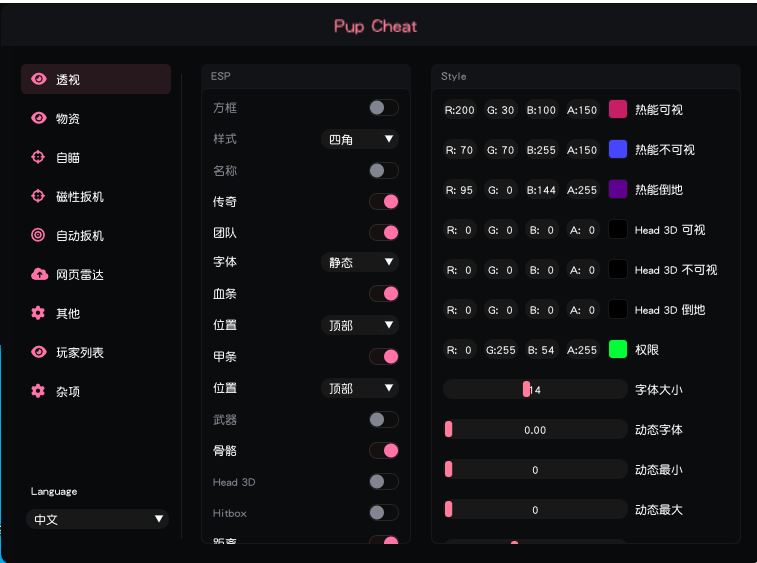The height and width of the screenshot is (563, 757).
Task: Select the crosshair icon for 自瞄
Action: click(x=39, y=157)
